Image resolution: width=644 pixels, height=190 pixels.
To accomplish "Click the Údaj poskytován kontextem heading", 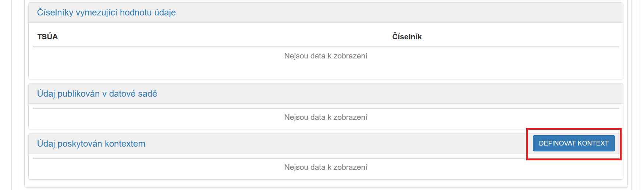I will 91,144.
